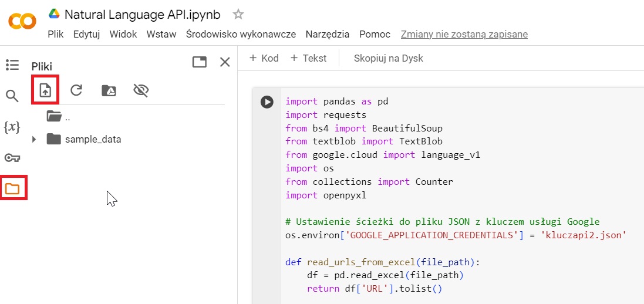Expand the sample_data folder arrow
The height and width of the screenshot is (304, 644).
pyautogui.click(x=34, y=139)
